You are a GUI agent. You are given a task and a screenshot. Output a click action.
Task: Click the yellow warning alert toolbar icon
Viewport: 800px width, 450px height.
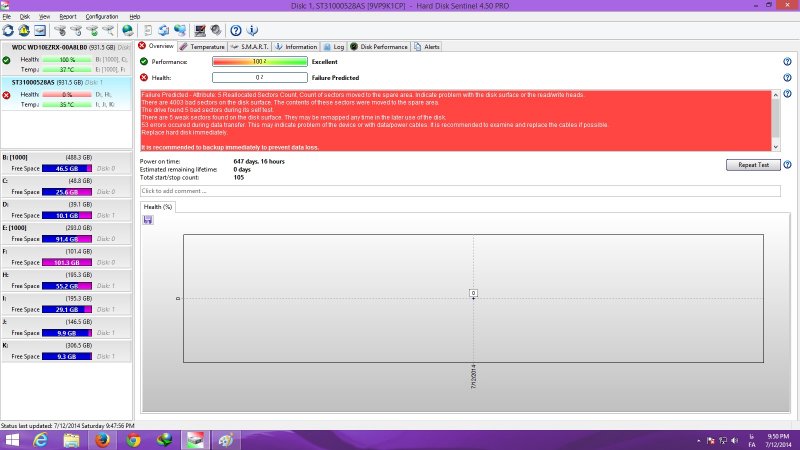24,31
